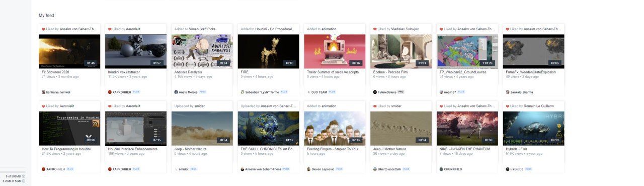Click the heart icon on TP_Webinar02_GroundLowres card
644x186 pixels.
coord(442,29)
